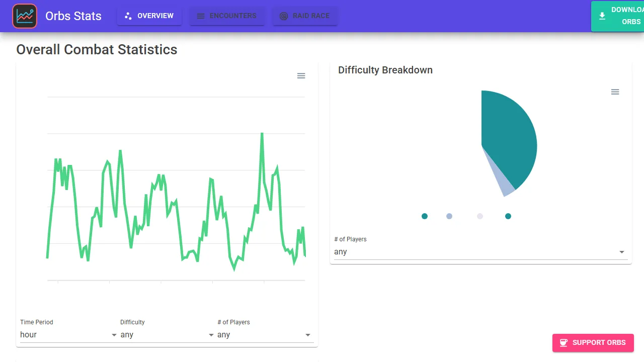This screenshot has height=362, width=644.
Task: Click the Orbs Stats logo icon
Action: [x=25, y=16]
